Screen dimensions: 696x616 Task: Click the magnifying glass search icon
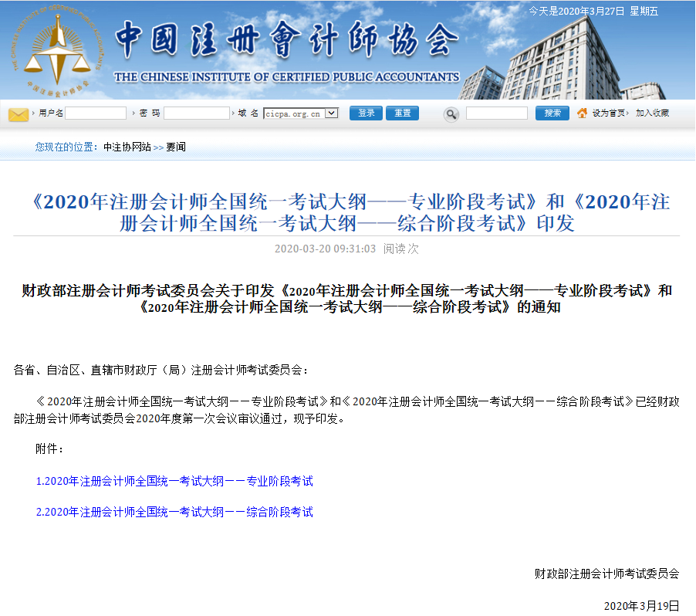pyautogui.click(x=451, y=114)
